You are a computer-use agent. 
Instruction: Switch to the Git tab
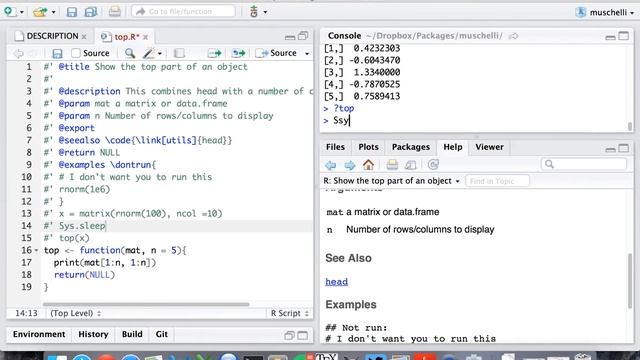click(x=162, y=334)
